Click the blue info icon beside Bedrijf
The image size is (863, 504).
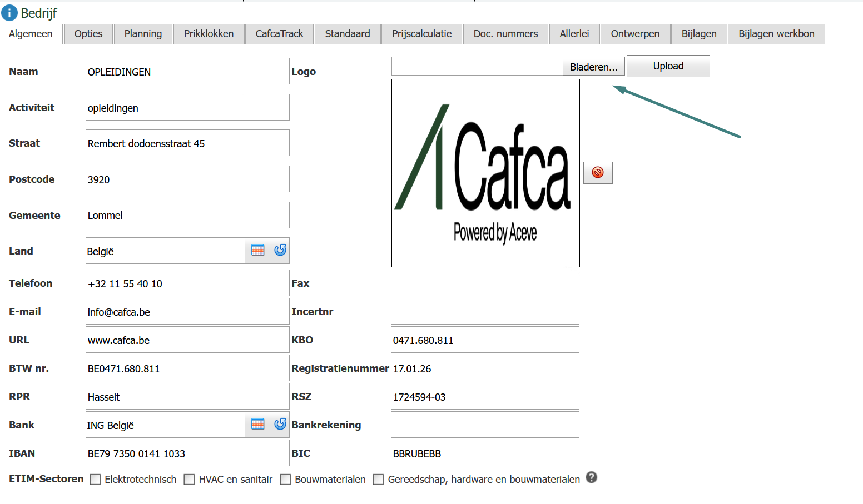(9, 13)
